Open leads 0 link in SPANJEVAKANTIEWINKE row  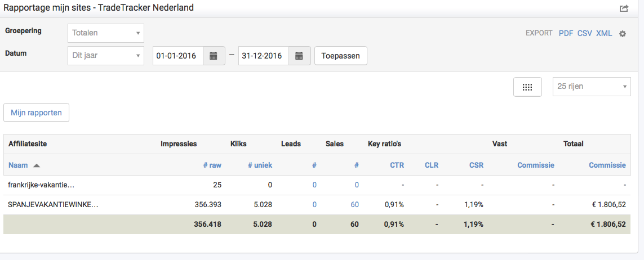(314, 204)
